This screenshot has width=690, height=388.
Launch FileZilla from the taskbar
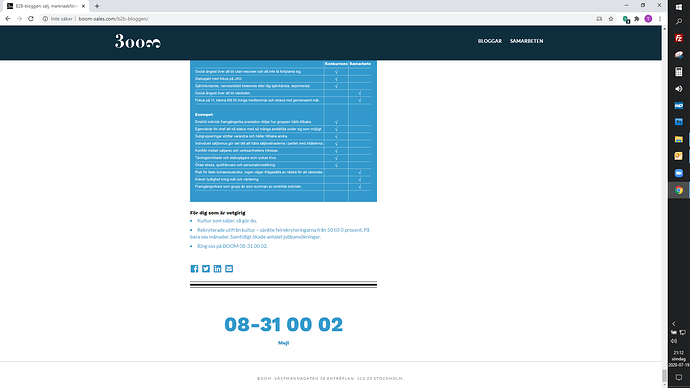[679, 38]
